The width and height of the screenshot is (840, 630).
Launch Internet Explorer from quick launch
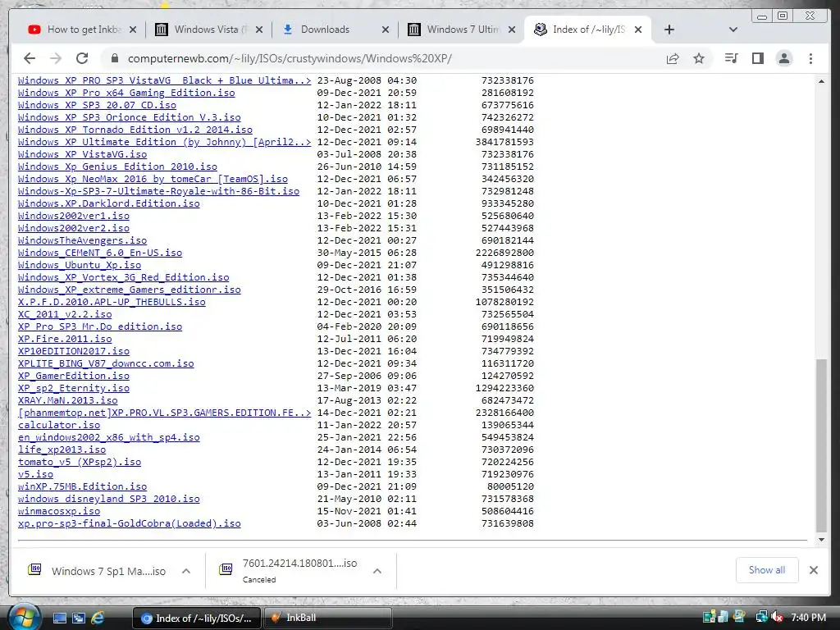[x=98, y=619]
